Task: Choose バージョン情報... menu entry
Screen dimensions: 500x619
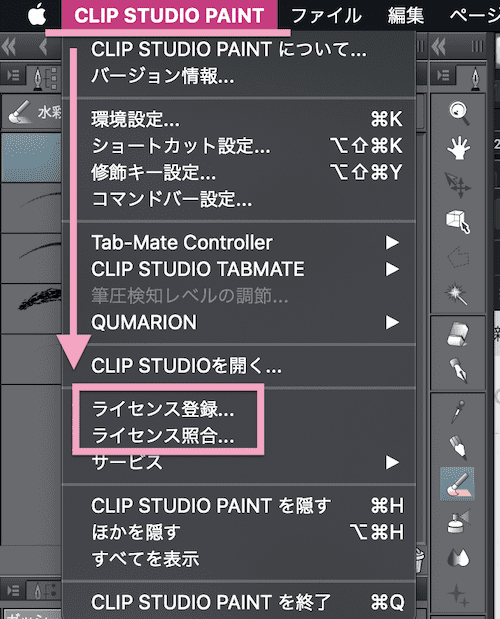Action: [238, 76]
